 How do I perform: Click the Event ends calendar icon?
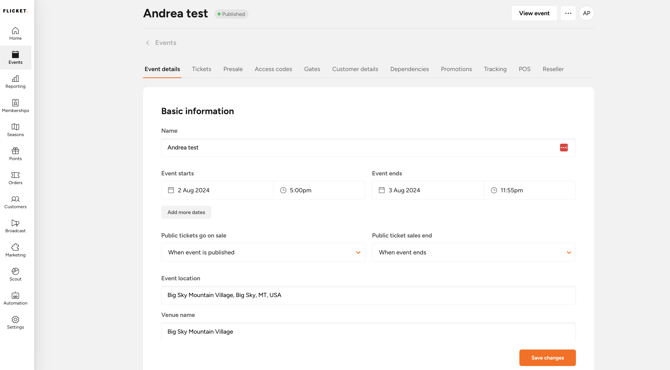click(382, 190)
